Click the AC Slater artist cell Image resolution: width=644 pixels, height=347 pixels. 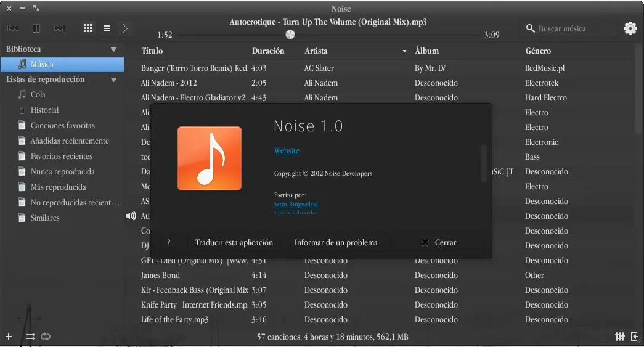tap(319, 68)
